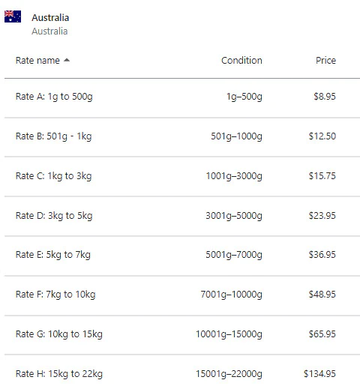Select Rate A: 1g to 500g row
The width and height of the screenshot is (360, 392).
coord(182,97)
